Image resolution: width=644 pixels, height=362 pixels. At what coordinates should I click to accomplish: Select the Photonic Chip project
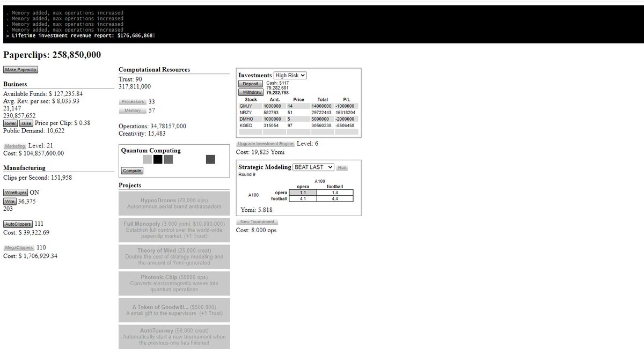[174, 283]
